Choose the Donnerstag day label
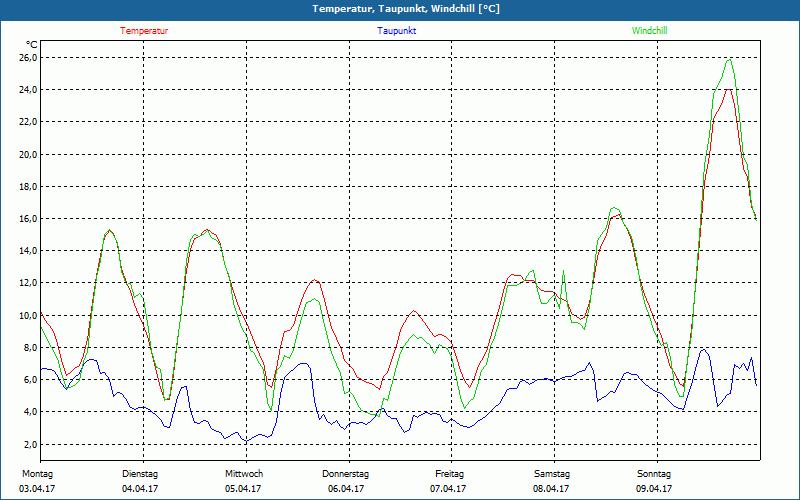Viewport: 800px width, 500px height. [x=346, y=473]
